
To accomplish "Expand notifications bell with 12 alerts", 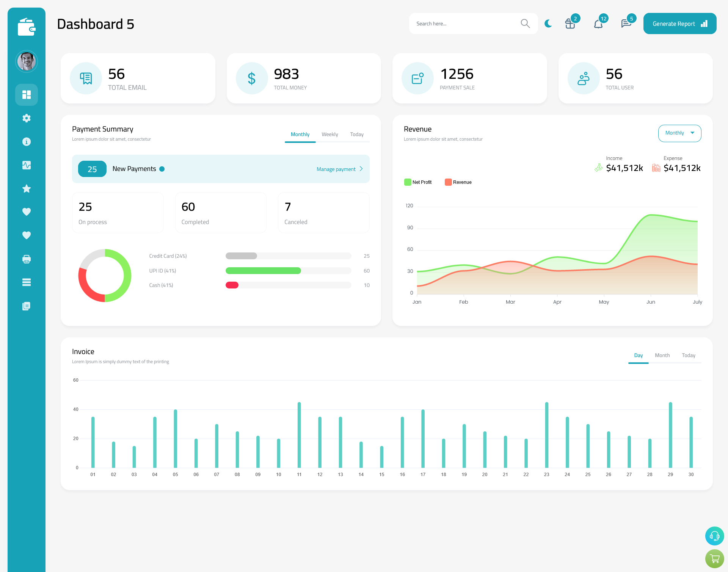I will 598,24.
